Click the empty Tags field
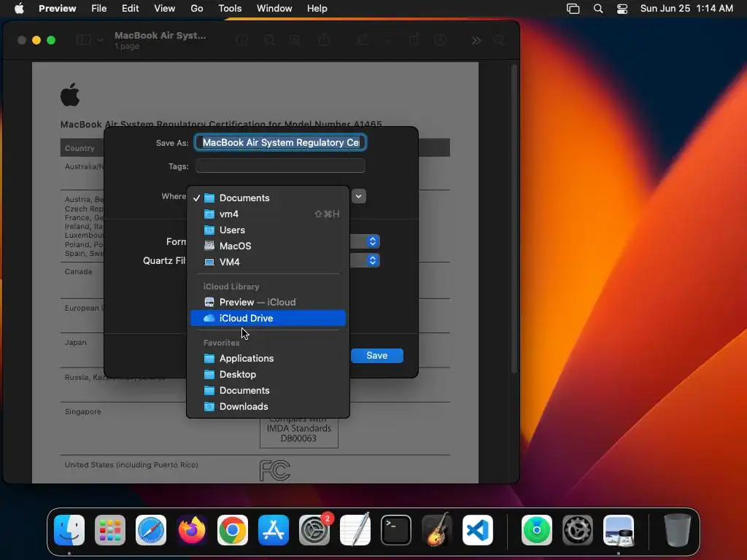Image resolution: width=747 pixels, height=560 pixels. 281,166
